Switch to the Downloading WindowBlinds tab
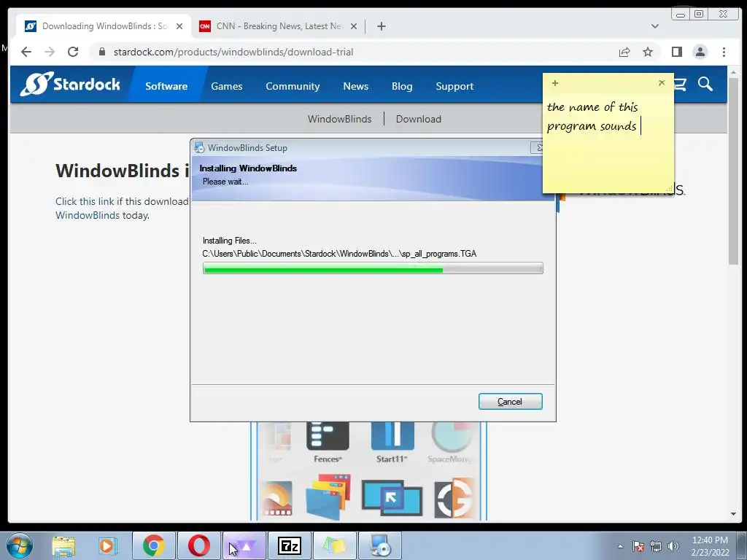The image size is (747, 560). [x=104, y=26]
